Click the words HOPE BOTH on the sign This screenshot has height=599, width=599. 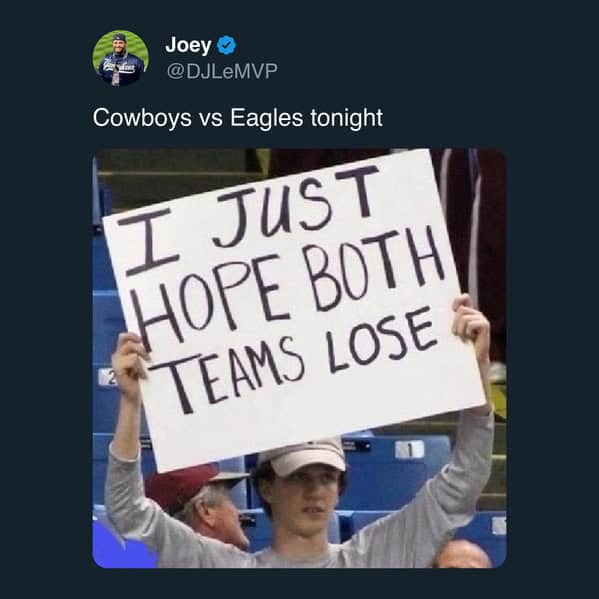[x=288, y=290]
